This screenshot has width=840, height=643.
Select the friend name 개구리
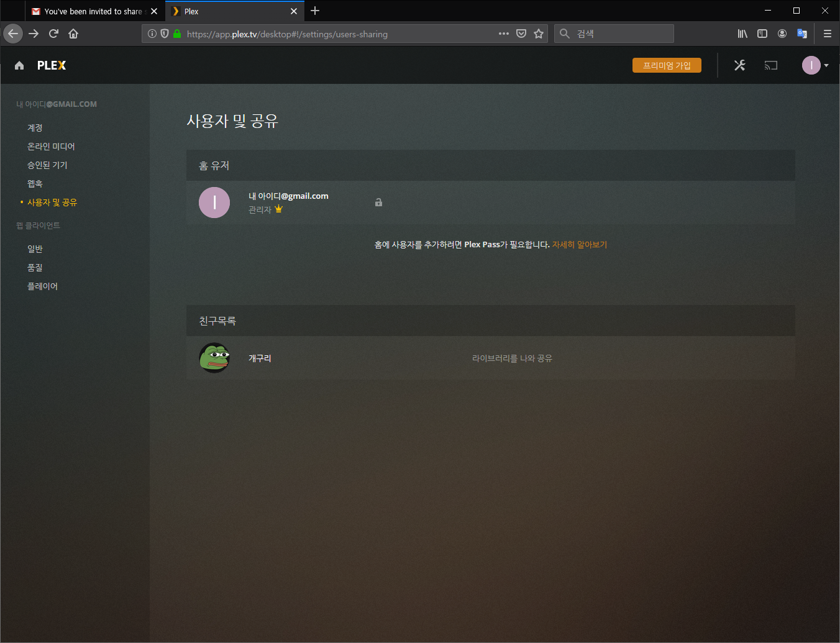pyautogui.click(x=260, y=358)
